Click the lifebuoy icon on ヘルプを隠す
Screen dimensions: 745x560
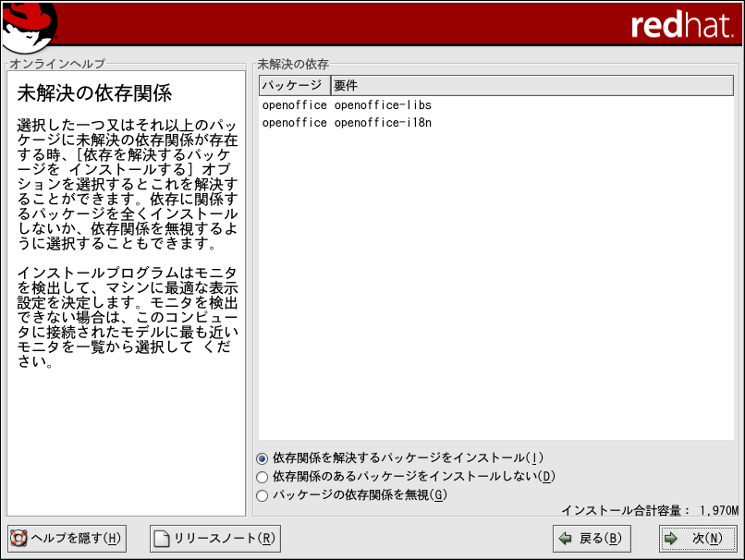[x=18, y=538]
